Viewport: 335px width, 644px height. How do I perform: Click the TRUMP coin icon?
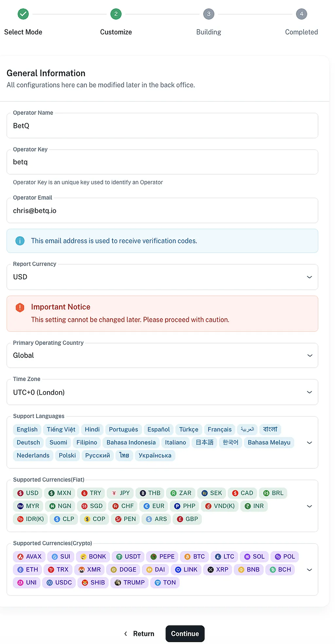pos(118,583)
